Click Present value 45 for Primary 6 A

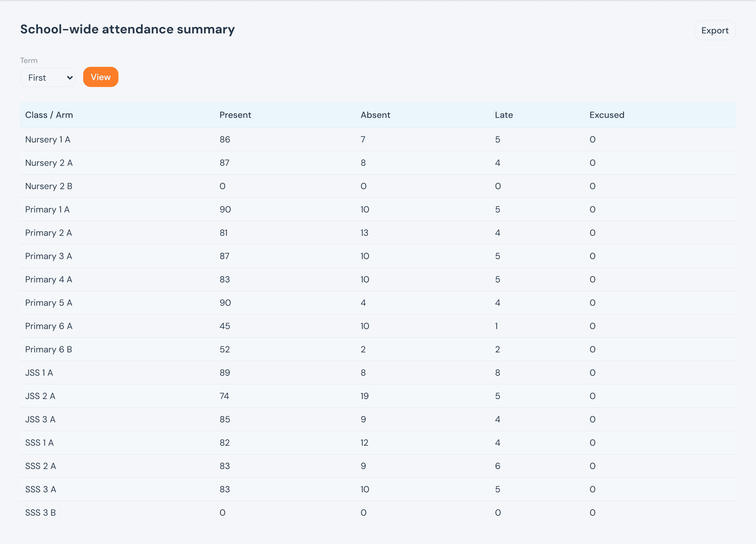225,326
